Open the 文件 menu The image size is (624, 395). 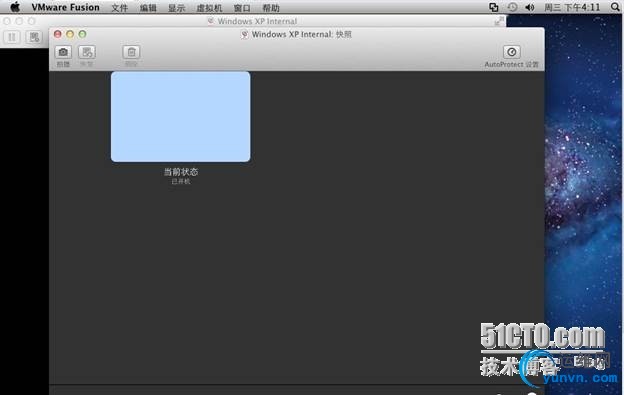pos(119,8)
